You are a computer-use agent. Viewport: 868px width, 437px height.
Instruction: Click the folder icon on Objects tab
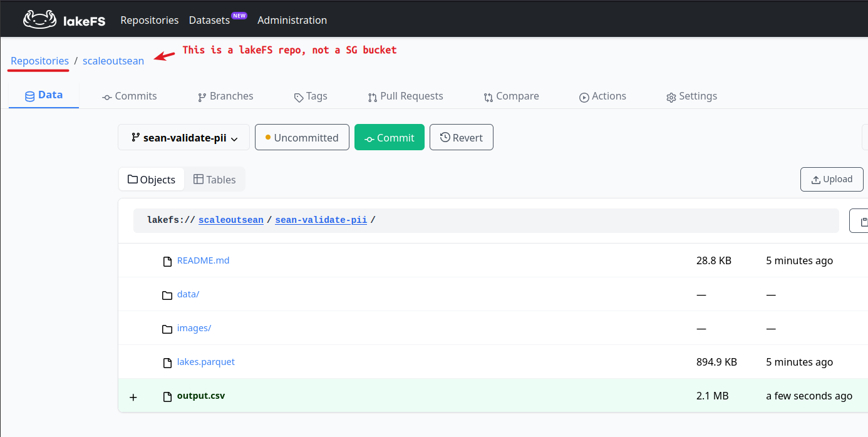pyautogui.click(x=133, y=179)
